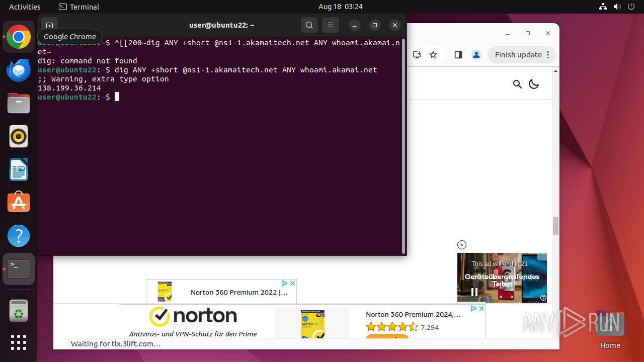Click the Activities button in top bar
644x362 pixels.
click(x=25, y=7)
